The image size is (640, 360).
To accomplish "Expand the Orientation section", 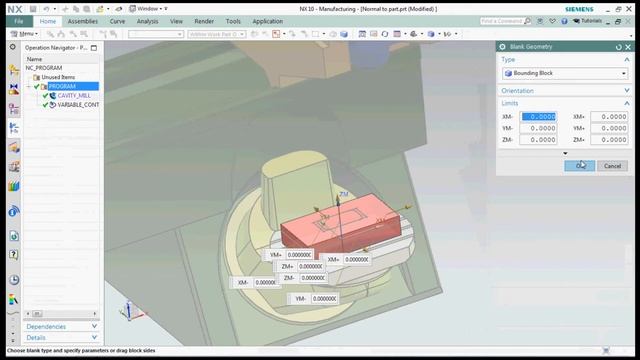I will [627, 91].
